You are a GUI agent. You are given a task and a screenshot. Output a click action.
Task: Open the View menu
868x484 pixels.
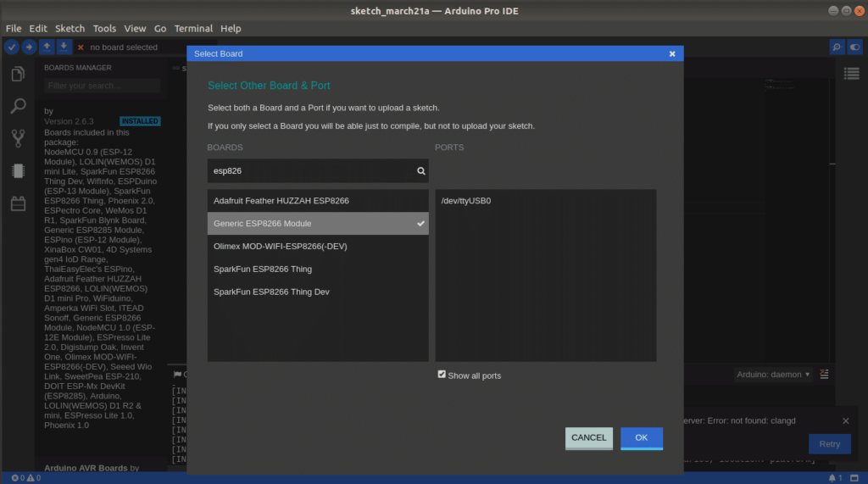135,28
